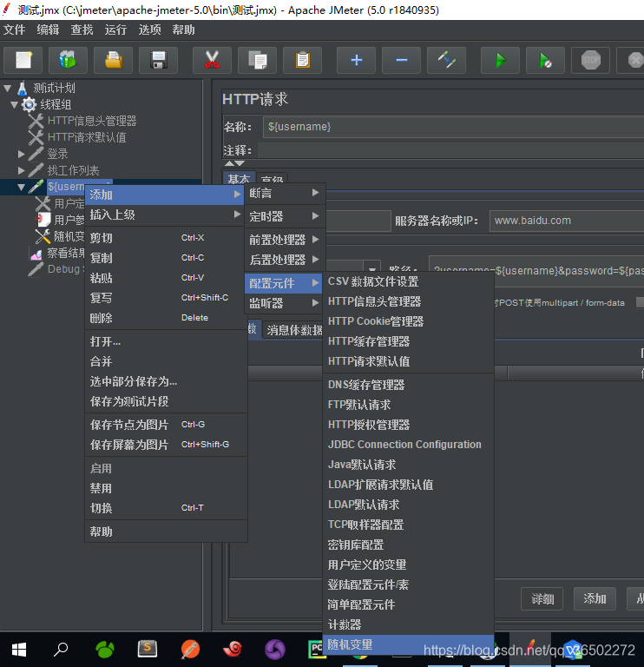Open the green clover taskbar app

pyautogui.click(x=104, y=650)
